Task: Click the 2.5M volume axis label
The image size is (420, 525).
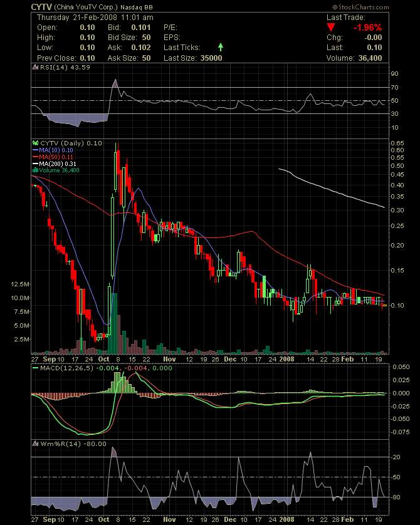Action: (x=22, y=339)
